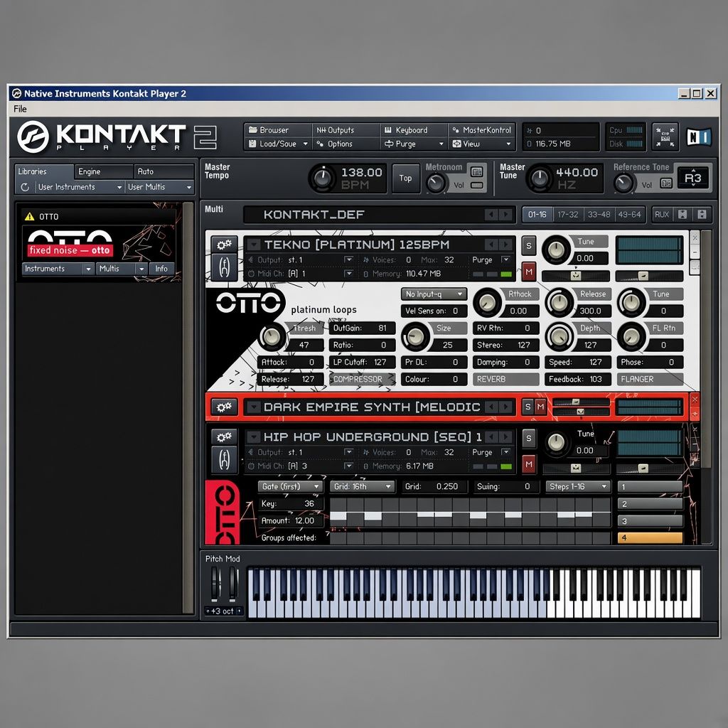The image size is (728, 728).
Task: Open the Gate (first) dropdown
Action: [290, 486]
